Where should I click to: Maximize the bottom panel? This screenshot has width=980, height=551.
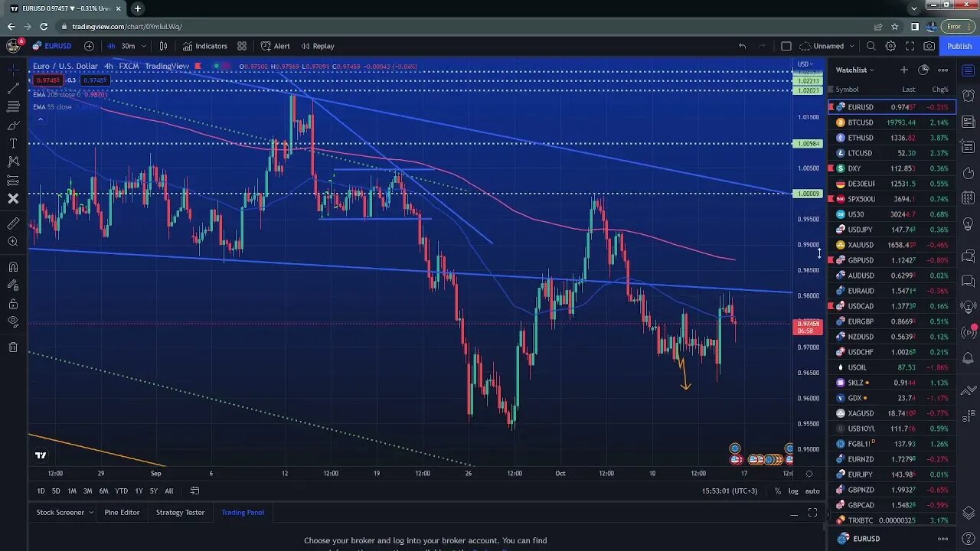point(812,513)
